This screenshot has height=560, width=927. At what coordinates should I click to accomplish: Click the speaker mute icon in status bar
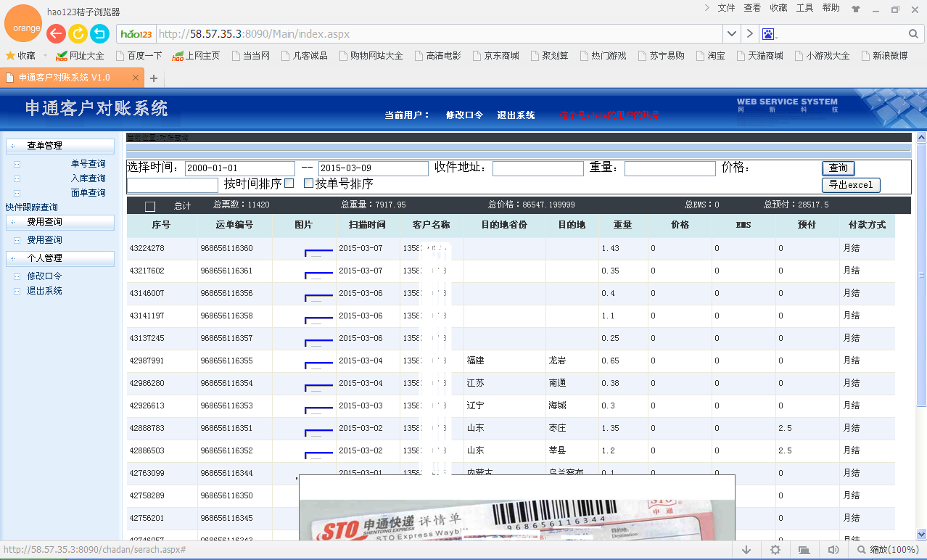click(x=833, y=550)
